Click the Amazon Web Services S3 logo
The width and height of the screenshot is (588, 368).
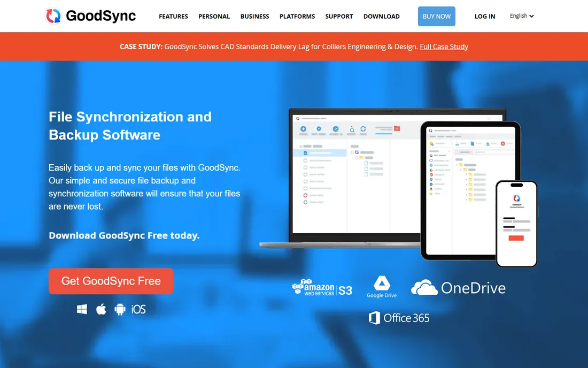(322, 288)
